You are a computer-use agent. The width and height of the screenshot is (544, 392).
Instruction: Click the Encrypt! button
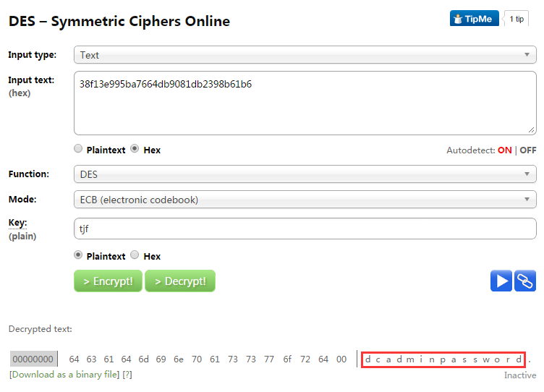point(108,281)
